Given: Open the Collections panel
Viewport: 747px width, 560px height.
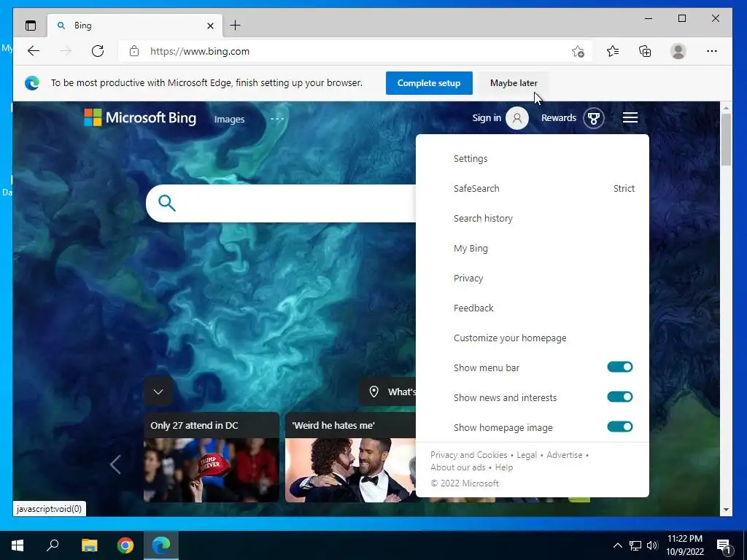Looking at the screenshot, I should (645, 51).
